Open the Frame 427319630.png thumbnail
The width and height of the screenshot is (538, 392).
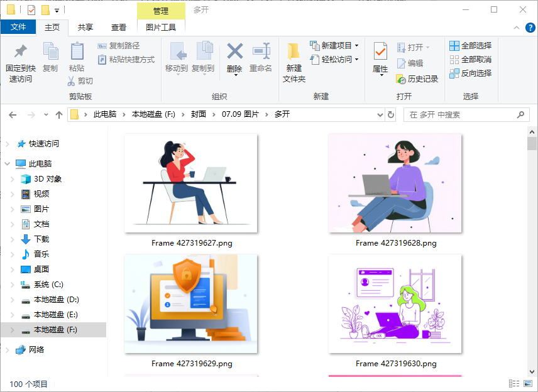coord(395,303)
